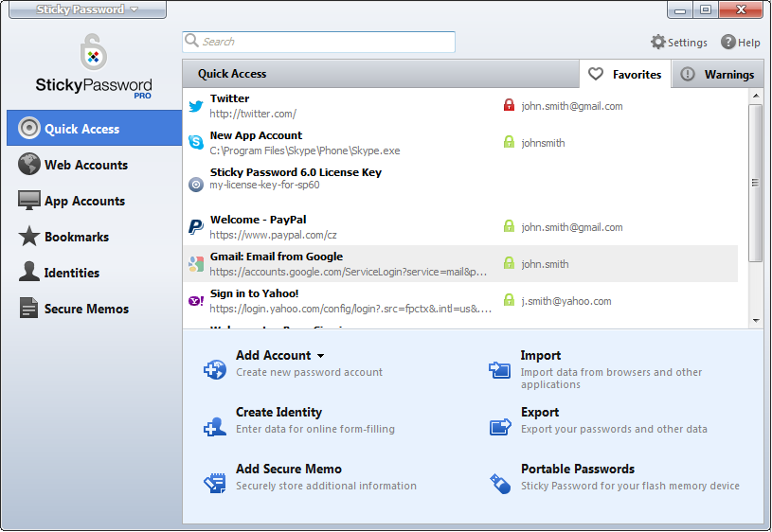
Task: Switch to the Favorites tab
Action: (625, 75)
